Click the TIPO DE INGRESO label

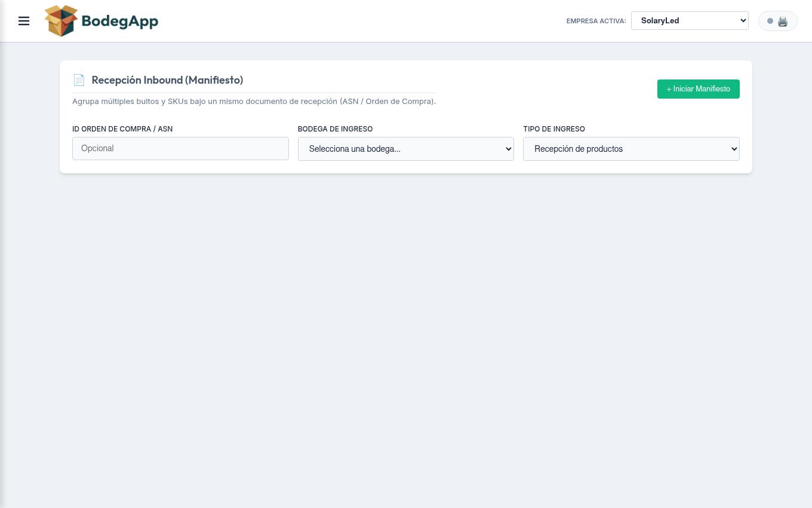[x=554, y=129]
